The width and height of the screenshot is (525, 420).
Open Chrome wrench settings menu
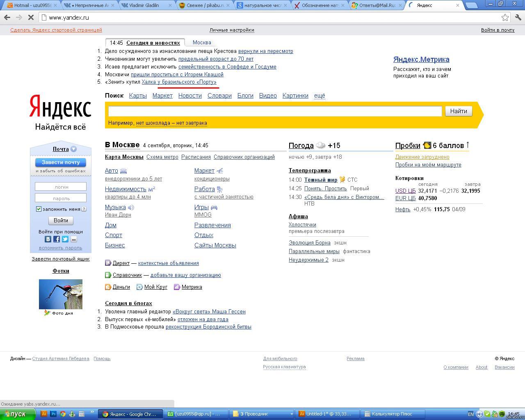point(518,18)
